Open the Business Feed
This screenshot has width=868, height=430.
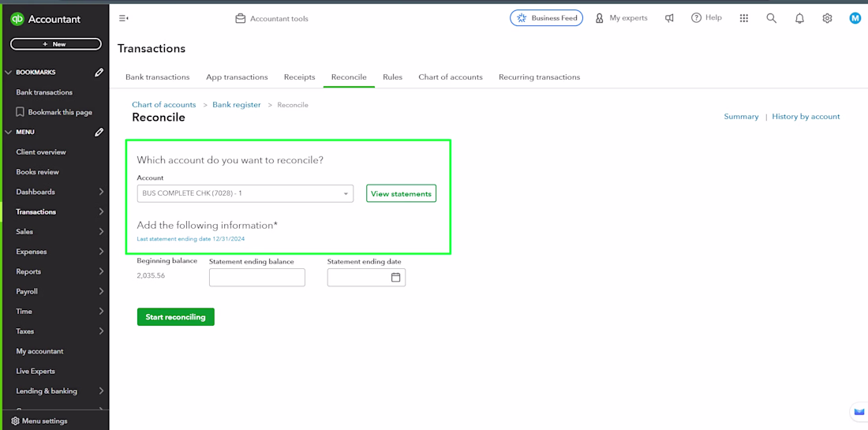pos(546,18)
